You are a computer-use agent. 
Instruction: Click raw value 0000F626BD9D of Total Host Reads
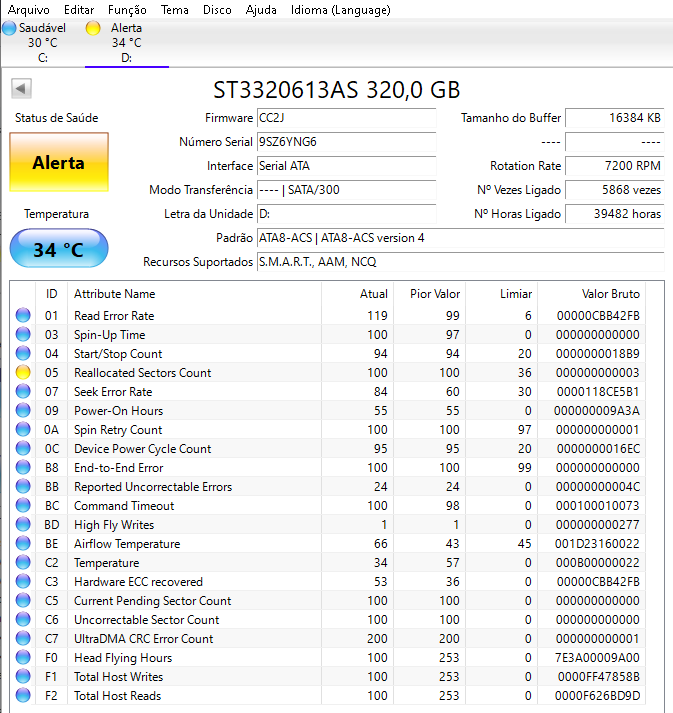tap(598, 696)
